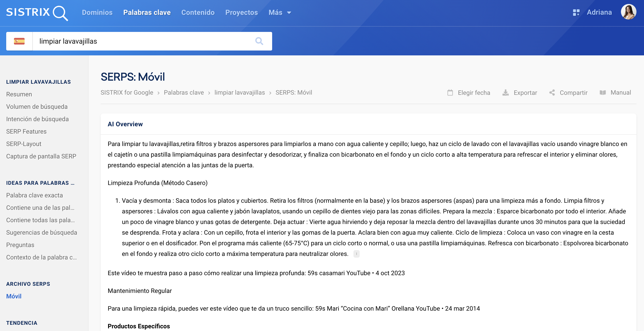
Task: Click the small source citation chip after olores
Action: [356, 254]
